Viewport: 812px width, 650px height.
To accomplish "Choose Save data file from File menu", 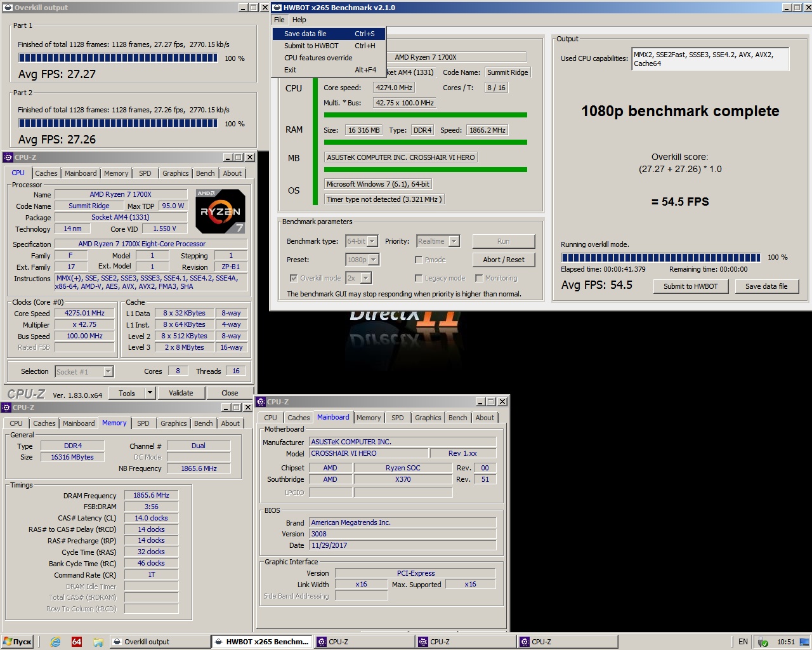I will [329, 34].
